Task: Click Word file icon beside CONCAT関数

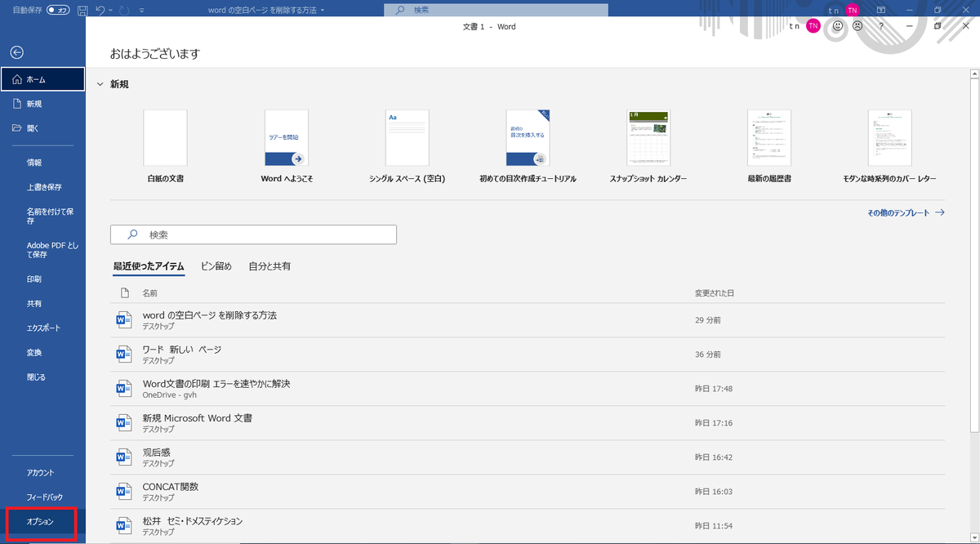Action: coord(124,492)
